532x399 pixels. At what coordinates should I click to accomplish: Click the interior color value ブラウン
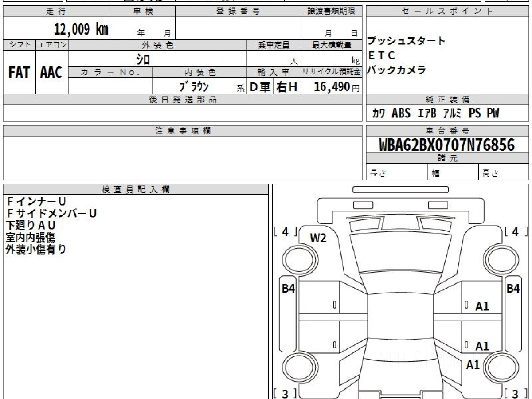[x=193, y=86]
